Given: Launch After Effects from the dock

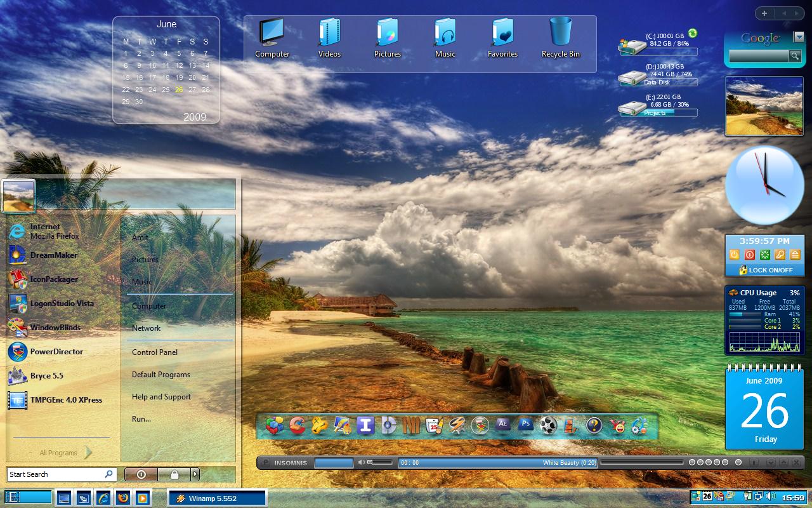Looking at the screenshot, I should [502, 424].
